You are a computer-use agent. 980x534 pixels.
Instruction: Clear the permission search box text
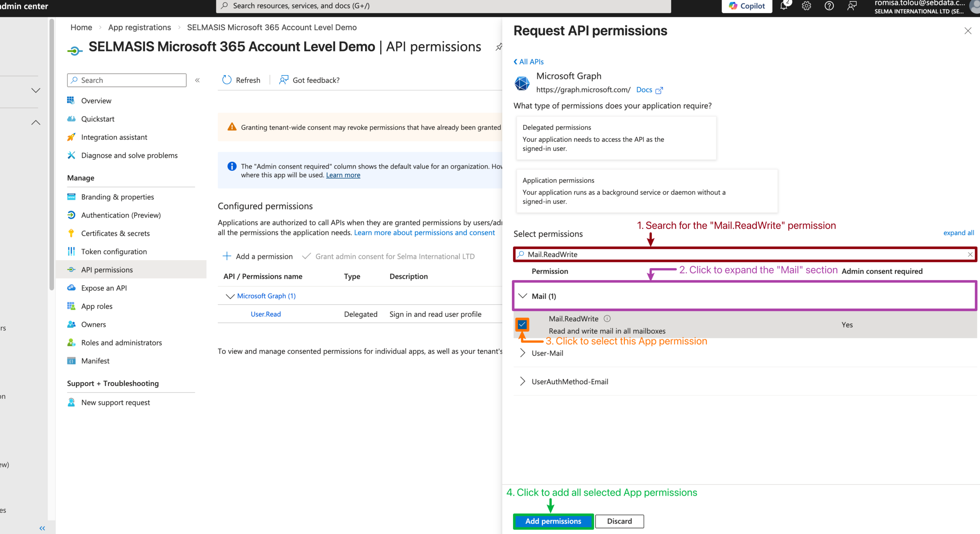click(x=970, y=254)
